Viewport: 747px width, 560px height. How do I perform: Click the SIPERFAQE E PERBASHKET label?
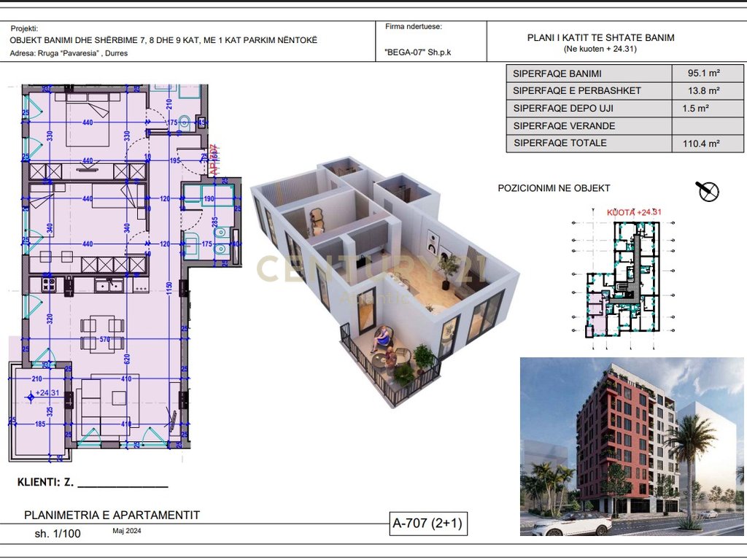[x=576, y=91]
